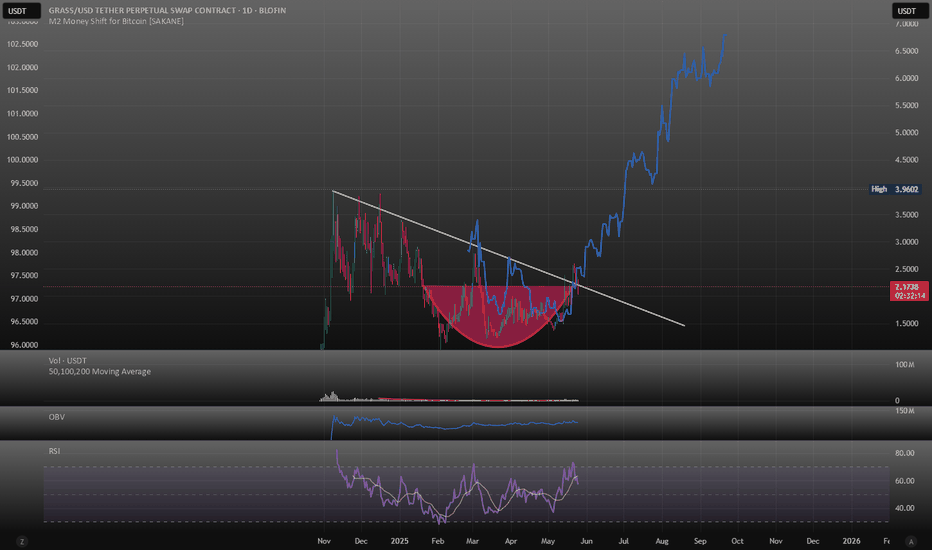This screenshot has height=550, width=932.
Task: Click the Sep label on time axis
Action: [700, 541]
